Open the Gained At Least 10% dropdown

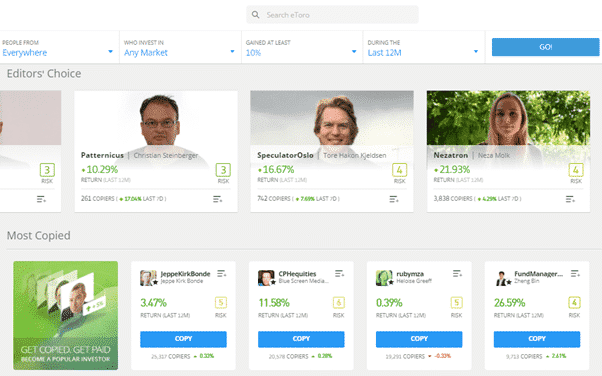[302, 48]
